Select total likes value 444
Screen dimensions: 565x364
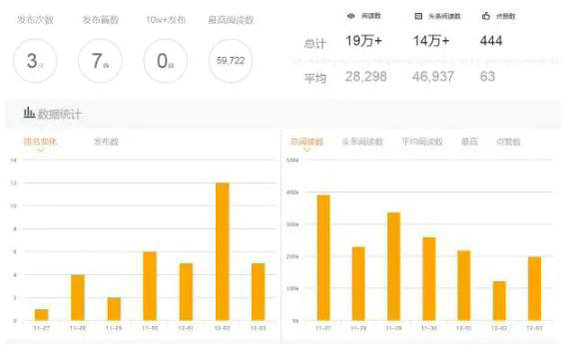coord(491,41)
